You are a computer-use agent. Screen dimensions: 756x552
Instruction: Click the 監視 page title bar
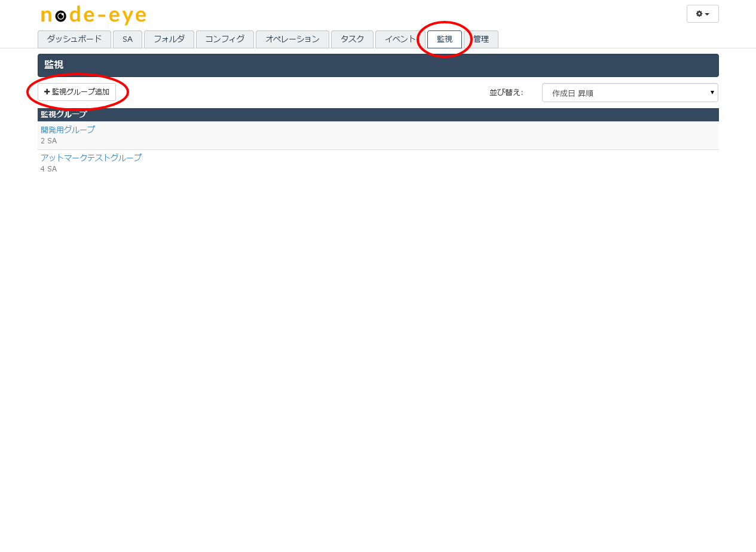[x=378, y=65]
